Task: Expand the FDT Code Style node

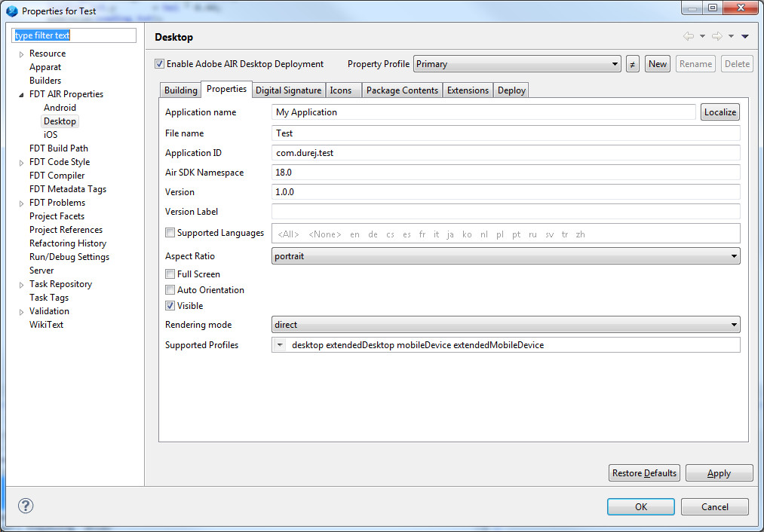Action: click(x=21, y=163)
